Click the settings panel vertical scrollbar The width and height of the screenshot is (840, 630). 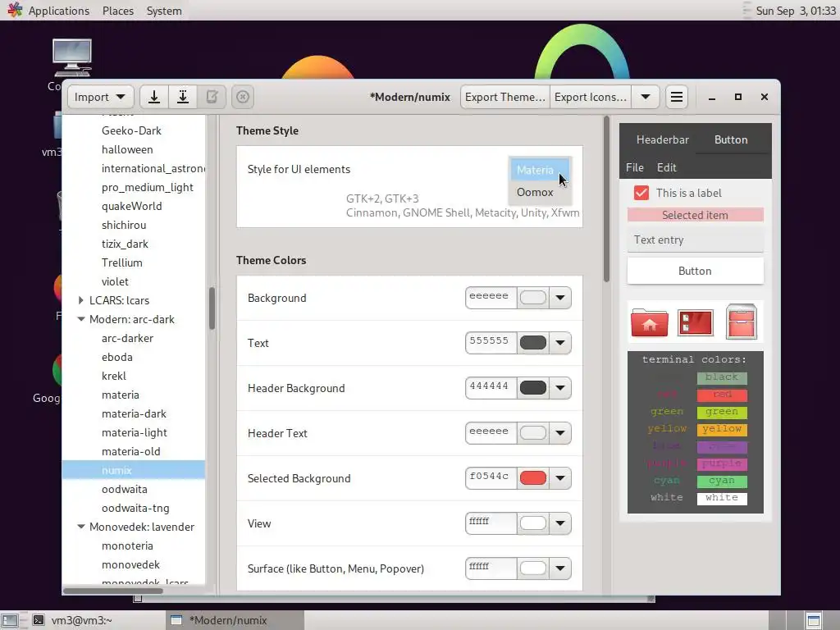click(606, 199)
